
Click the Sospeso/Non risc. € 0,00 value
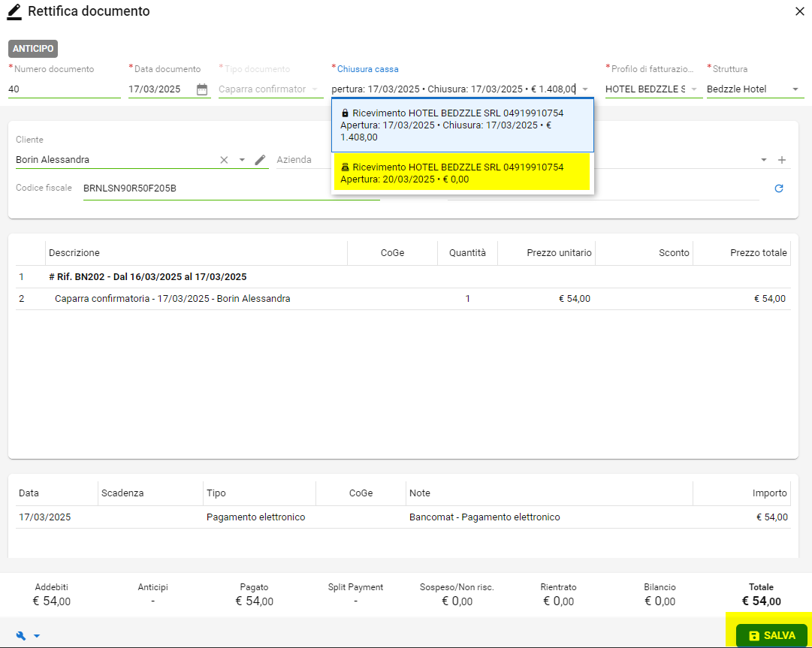tap(457, 601)
